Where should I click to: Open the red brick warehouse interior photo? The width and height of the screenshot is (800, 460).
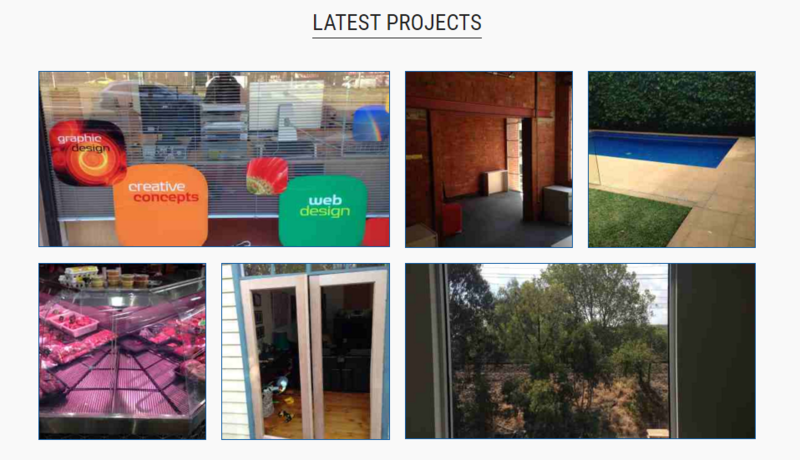click(x=489, y=160)
